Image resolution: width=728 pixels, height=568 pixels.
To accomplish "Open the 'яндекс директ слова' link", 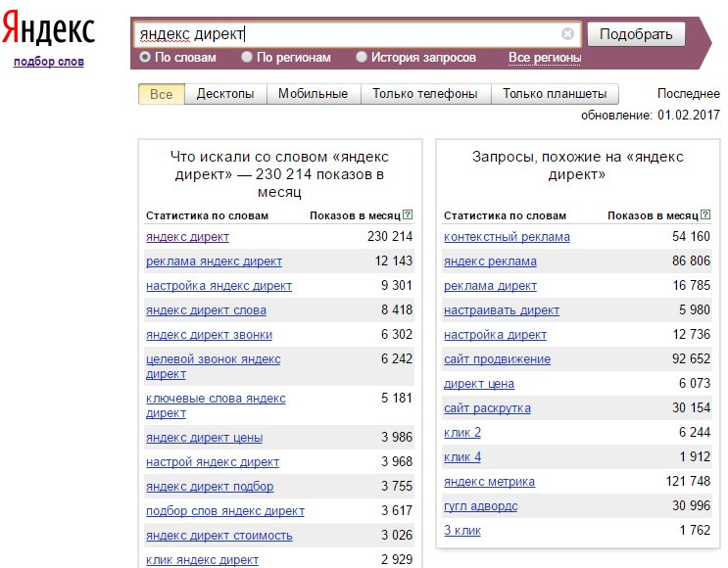I will point(206,310).
